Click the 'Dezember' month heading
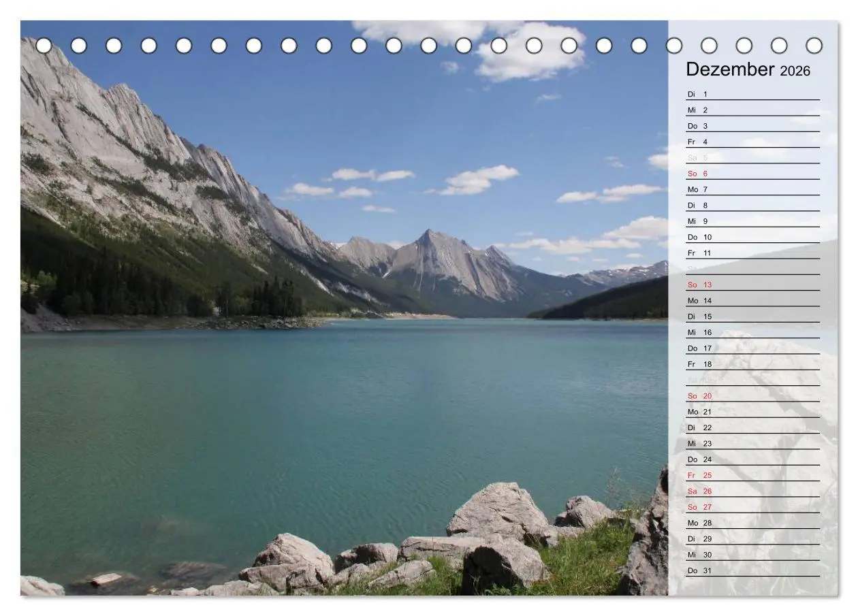858x616 pixels. tap(730, 69)
